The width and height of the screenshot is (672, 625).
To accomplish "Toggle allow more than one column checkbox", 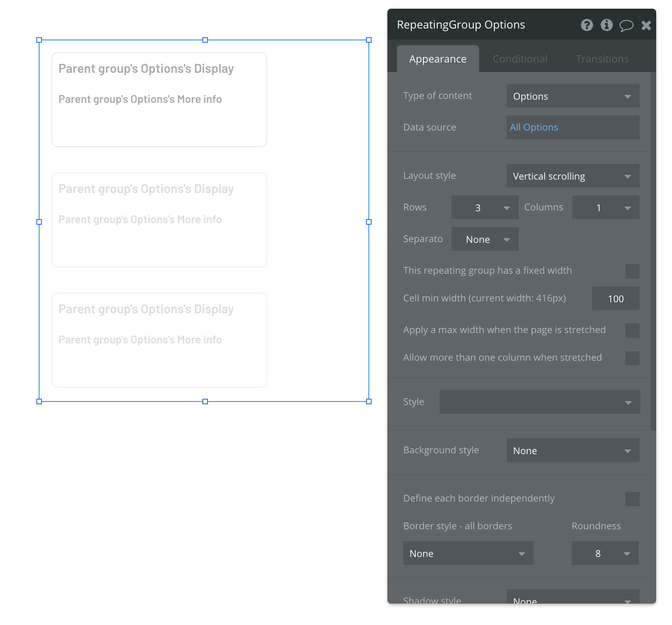I will pyautogui.click(x=632, y=358).
